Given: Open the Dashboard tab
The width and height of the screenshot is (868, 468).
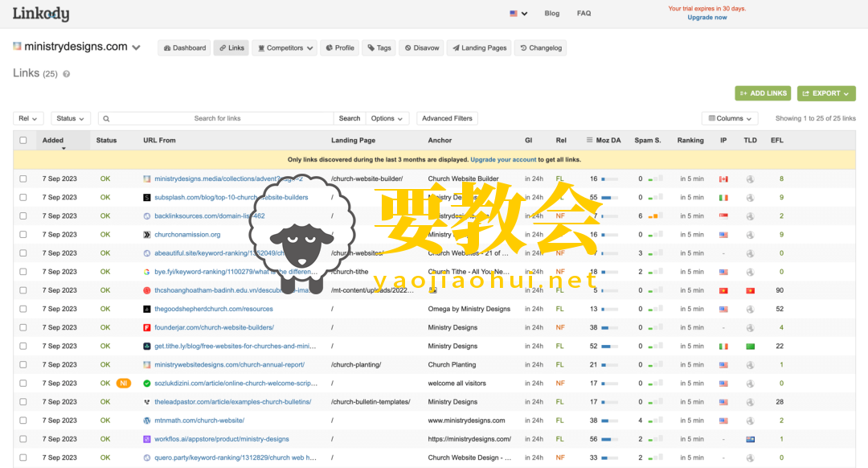Looking at the screenshot, I should [184, 47].
